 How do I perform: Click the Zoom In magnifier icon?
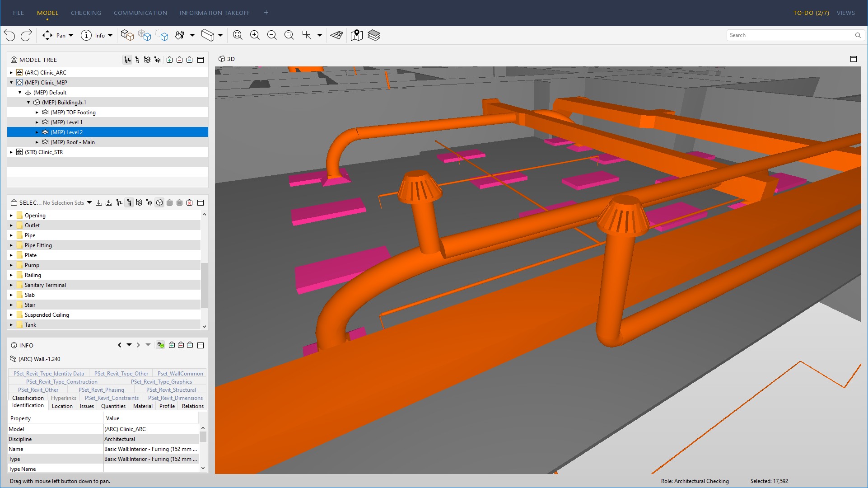pos(255,35)
